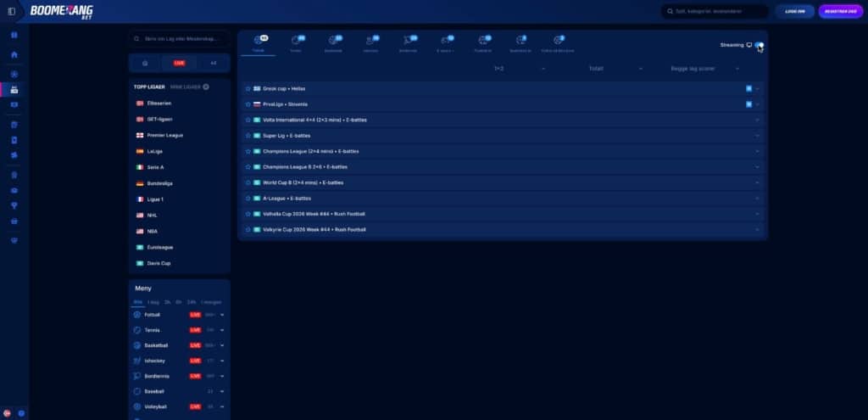Screen dimensions: 868x420
Task: Select the Ishockey sport tab icon at top
Action: point(370,41)
